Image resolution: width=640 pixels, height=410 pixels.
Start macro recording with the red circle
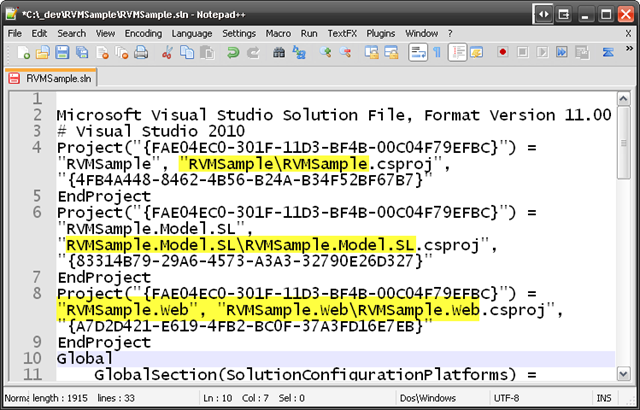tap(504, 52)
